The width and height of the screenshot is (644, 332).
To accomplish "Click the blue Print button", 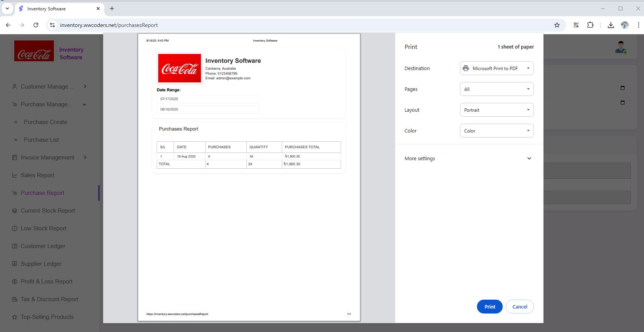I will click(x=489, y=307).
